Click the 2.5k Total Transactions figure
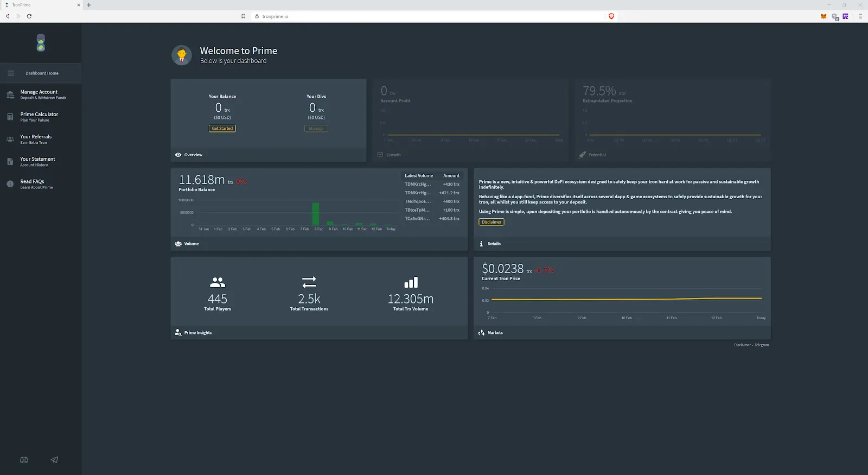 tap(309, 299)
